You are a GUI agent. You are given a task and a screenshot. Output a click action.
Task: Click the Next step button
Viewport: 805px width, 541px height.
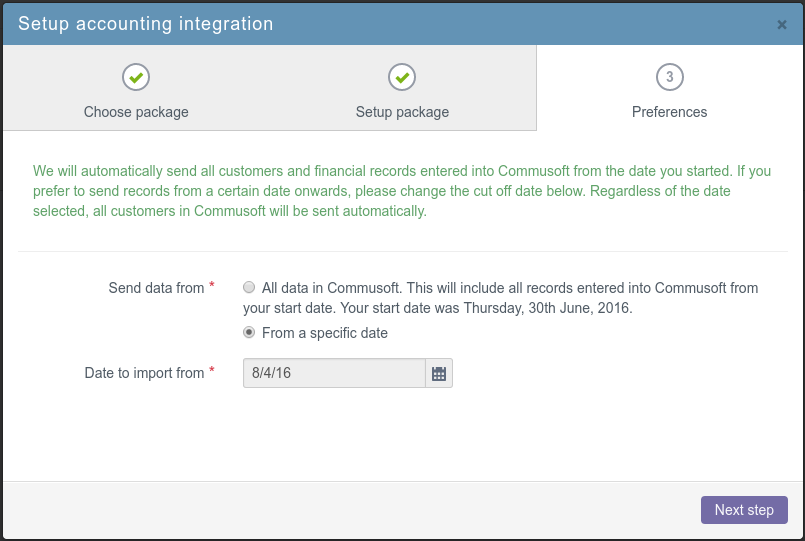744,510
